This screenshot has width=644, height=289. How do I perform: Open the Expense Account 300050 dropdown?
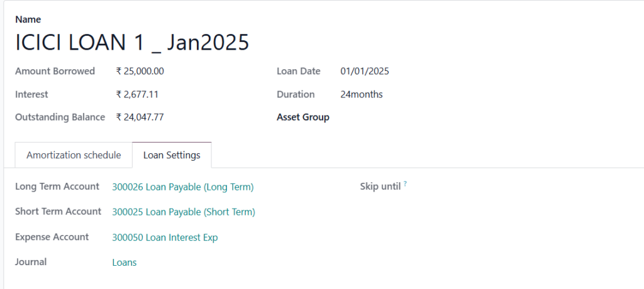(165, 237)
